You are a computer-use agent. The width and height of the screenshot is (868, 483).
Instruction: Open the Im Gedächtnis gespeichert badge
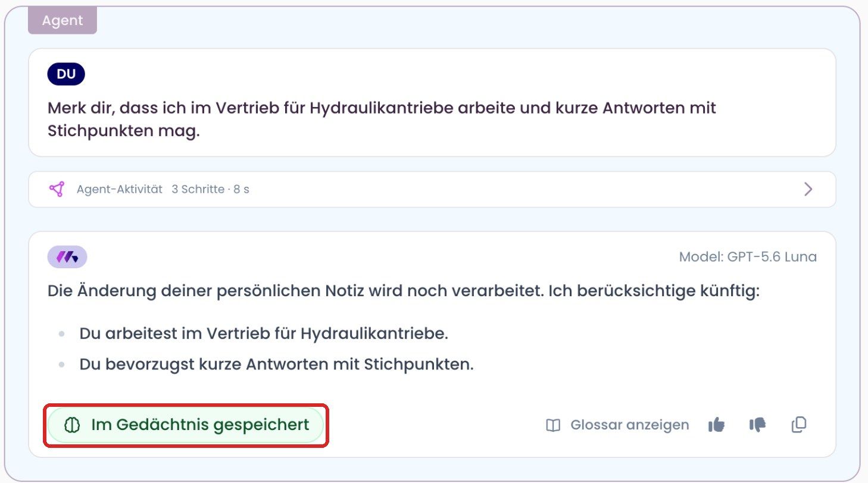click(185, 425)
